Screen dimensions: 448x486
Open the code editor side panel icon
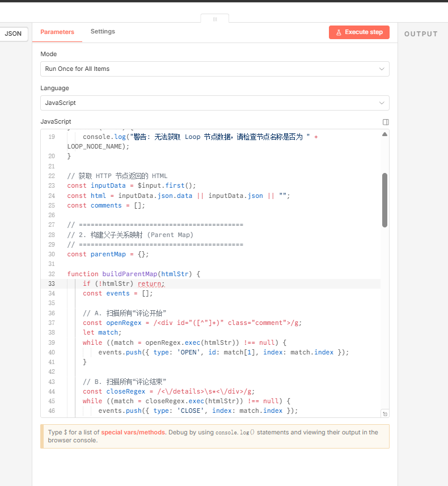tap(386, 122)
